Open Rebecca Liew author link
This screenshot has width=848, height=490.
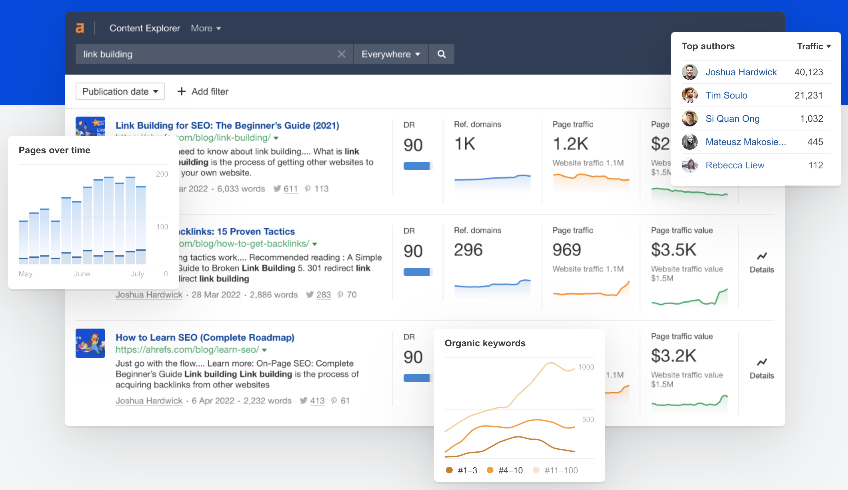[734, 165]
